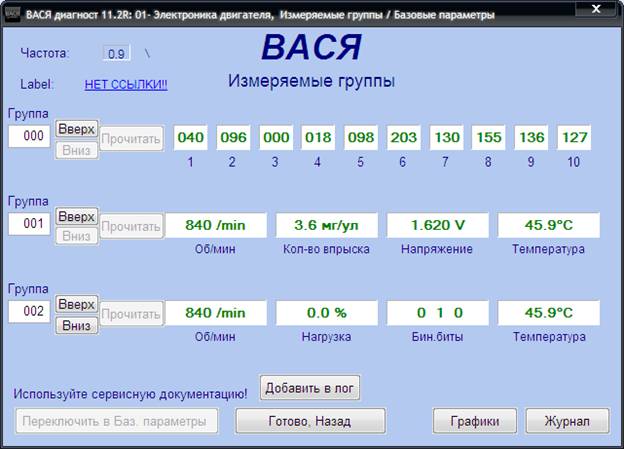Open the НЕТ ССЫЛКИ!! label link

point(126,84)
